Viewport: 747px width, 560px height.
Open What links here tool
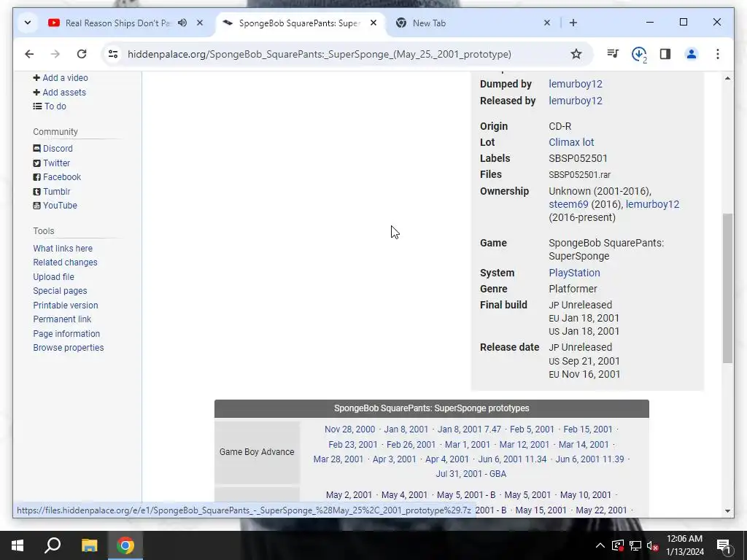(63, 249)
